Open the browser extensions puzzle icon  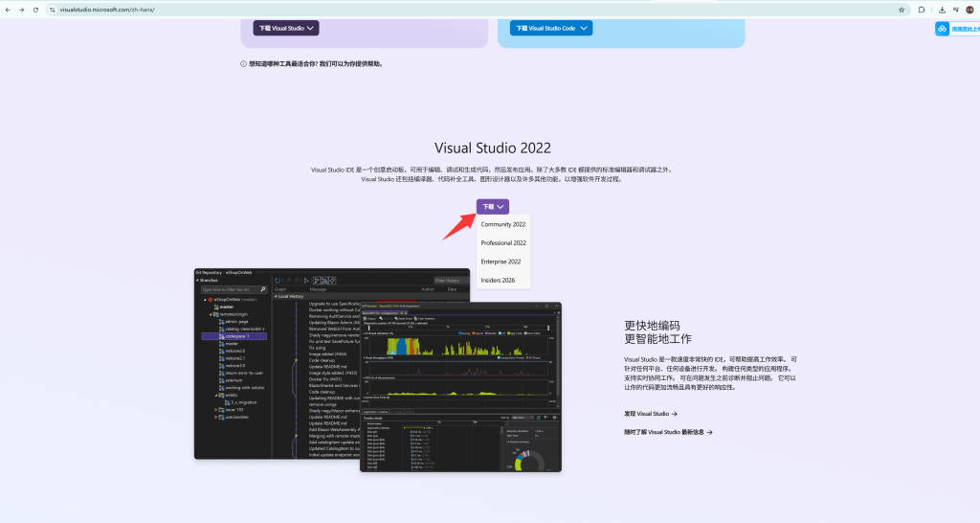pos(922,9)
